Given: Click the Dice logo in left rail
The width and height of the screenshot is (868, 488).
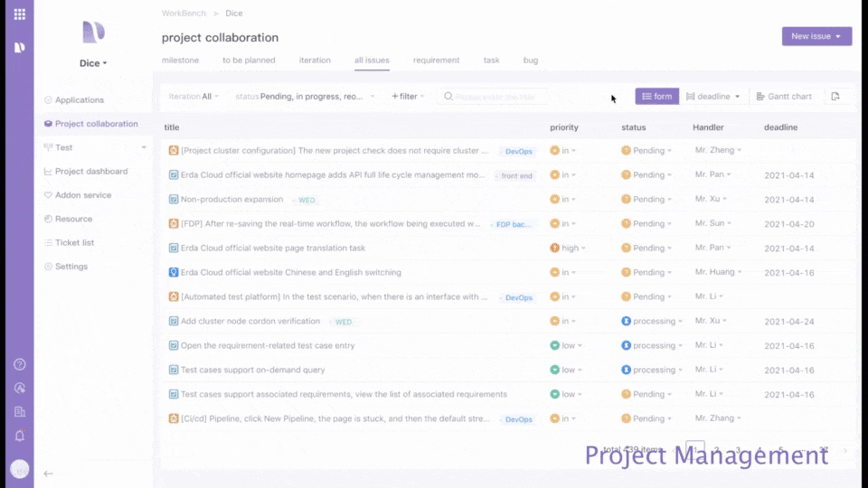Looking at the screenshot, I should pyautogui.click(x=19, y=48).
